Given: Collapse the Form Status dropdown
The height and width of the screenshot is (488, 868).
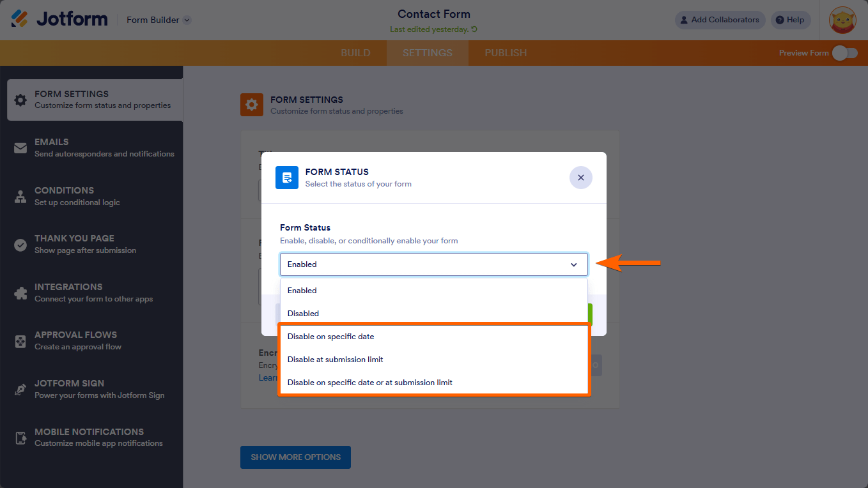Looking at the screenshot, I should 573,264.
